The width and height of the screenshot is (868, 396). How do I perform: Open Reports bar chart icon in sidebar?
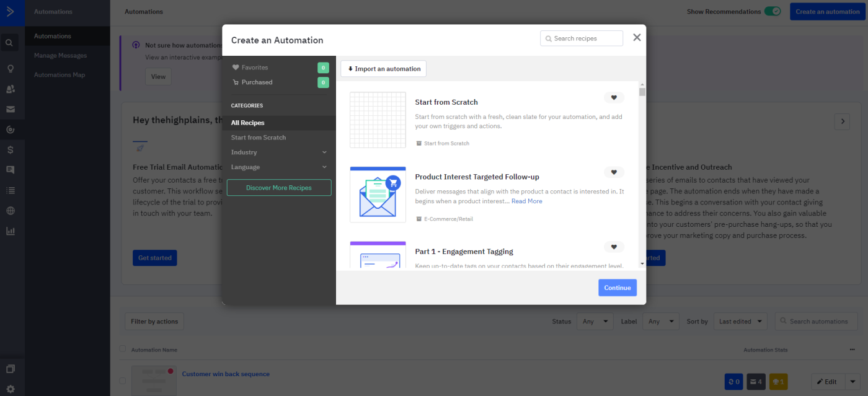[10, 231]
